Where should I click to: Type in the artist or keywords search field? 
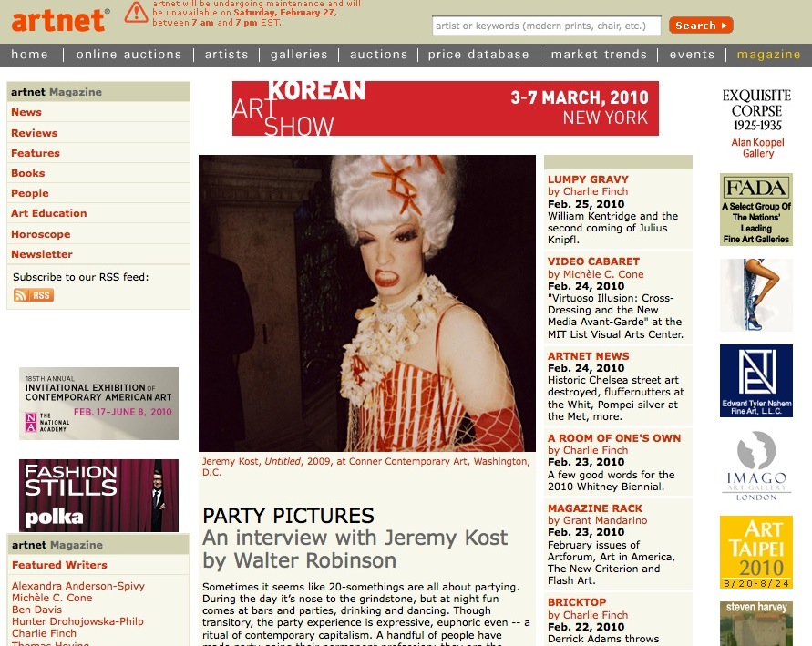point(545,26)
